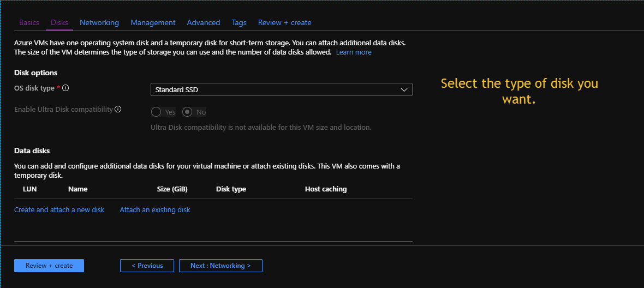Open the Review + create tab at top
This screenshot has height=288, width=644.
click(284, 22)
